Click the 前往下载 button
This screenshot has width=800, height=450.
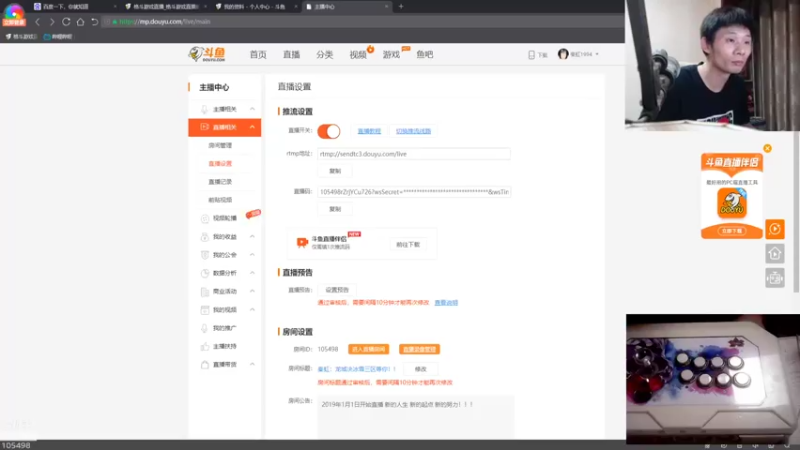click(x=408, y=245)
